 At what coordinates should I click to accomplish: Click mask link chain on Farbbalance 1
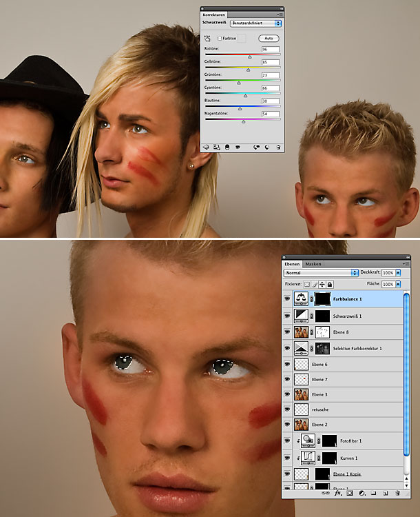(312, 298)
